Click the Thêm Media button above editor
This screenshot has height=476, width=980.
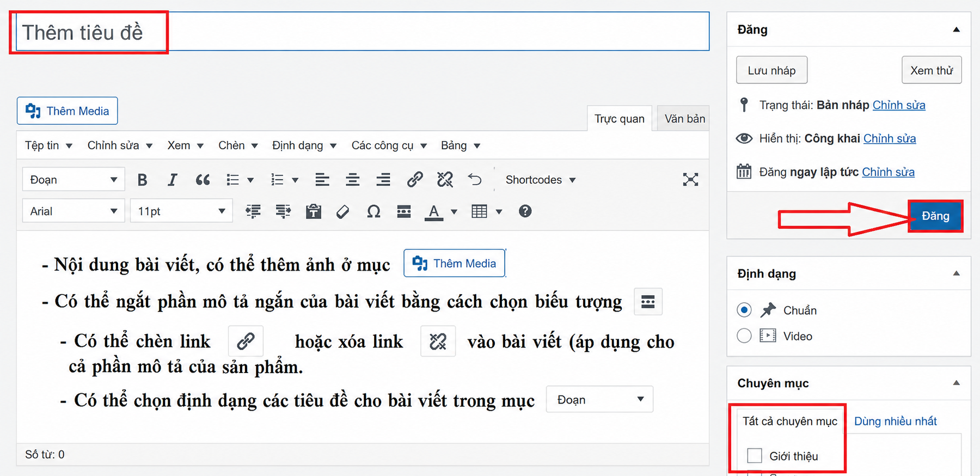click(x=68, y=111)
